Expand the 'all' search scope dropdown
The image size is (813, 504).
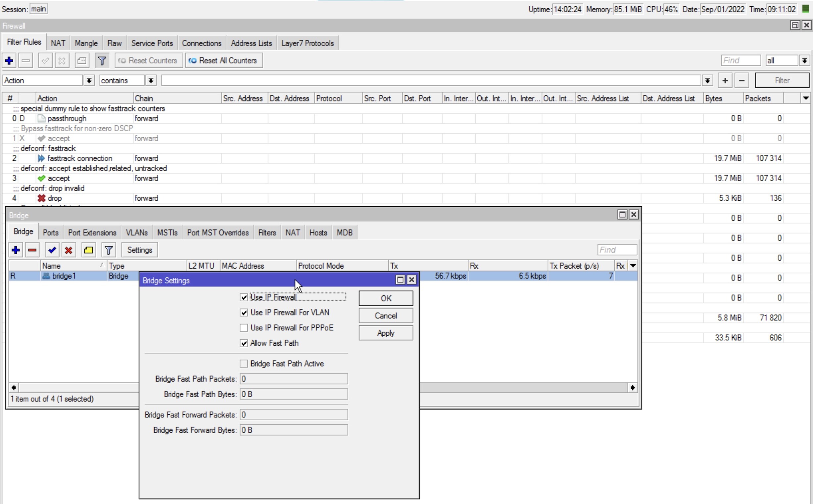tap(804, 61)
